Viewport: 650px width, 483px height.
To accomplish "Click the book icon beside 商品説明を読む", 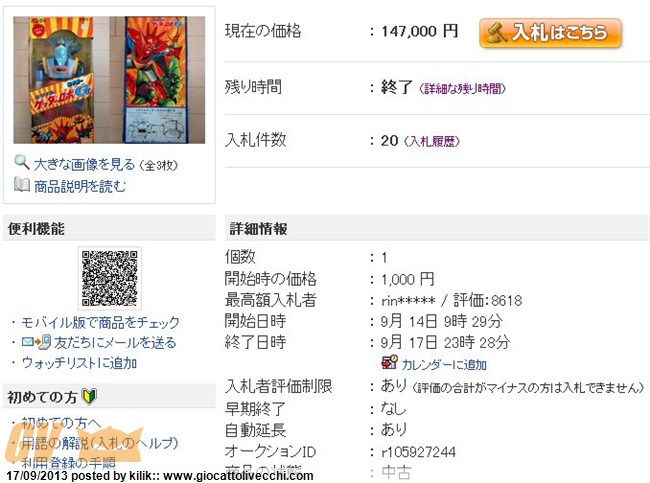I will (x=22, y=184).
